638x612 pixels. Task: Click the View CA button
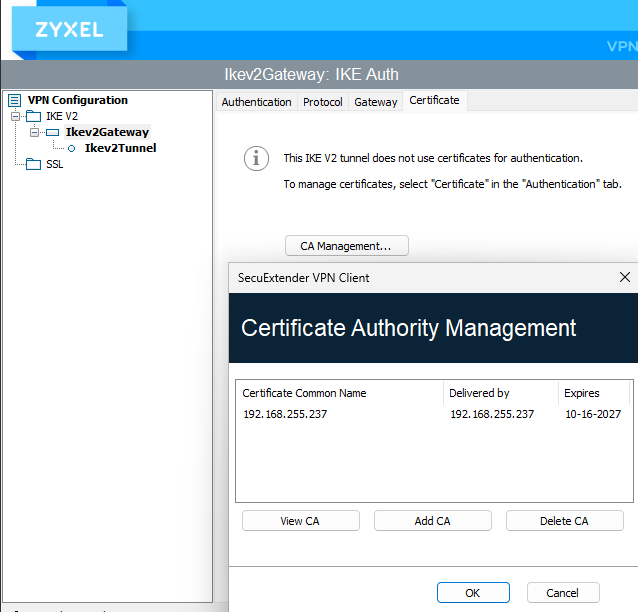[x=301, y=521]
